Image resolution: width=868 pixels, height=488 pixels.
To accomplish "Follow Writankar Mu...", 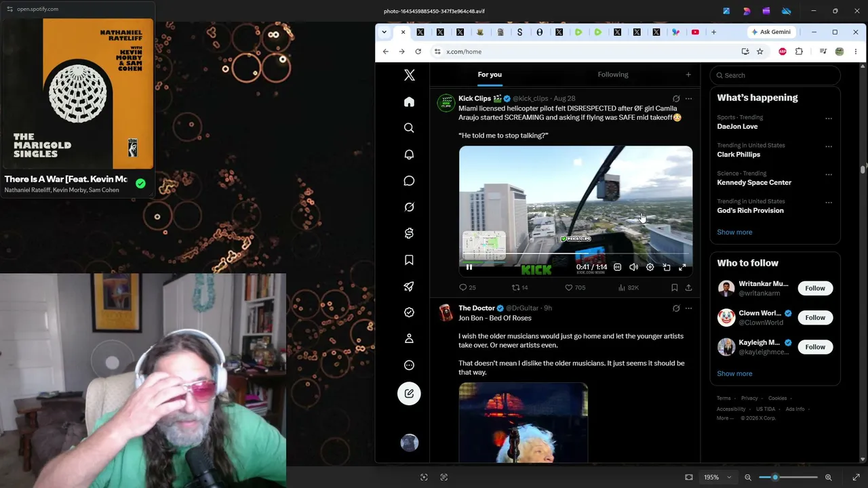I will pyautogui.click(x=815, y=289).
